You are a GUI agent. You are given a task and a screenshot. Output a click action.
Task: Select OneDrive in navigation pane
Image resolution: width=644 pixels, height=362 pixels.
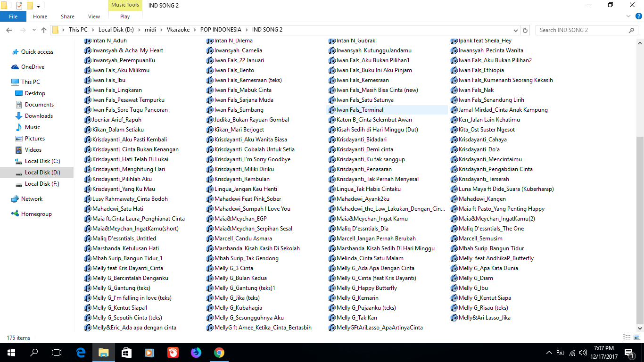33,67
